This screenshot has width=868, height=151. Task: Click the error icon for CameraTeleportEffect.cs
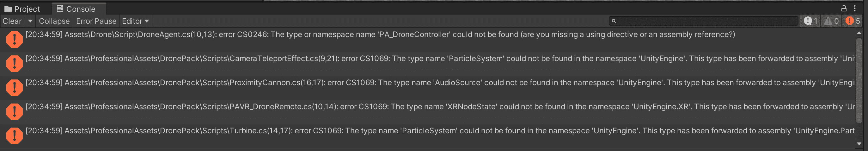coord(14,64)
